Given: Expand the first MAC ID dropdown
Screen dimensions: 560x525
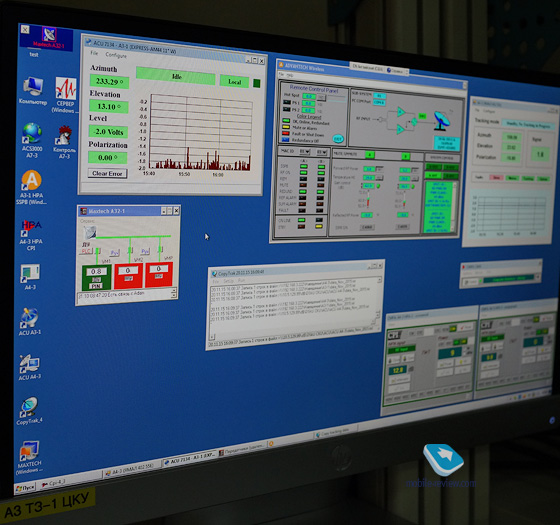Looking at the screenshot, I should click(x=304, y=152).
